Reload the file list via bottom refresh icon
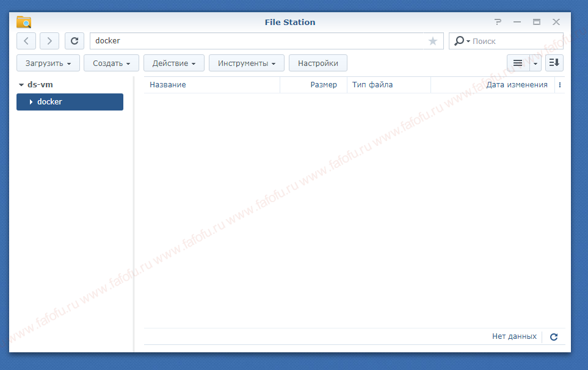Screen dimensions: 588x370 [x=554, y=336]
